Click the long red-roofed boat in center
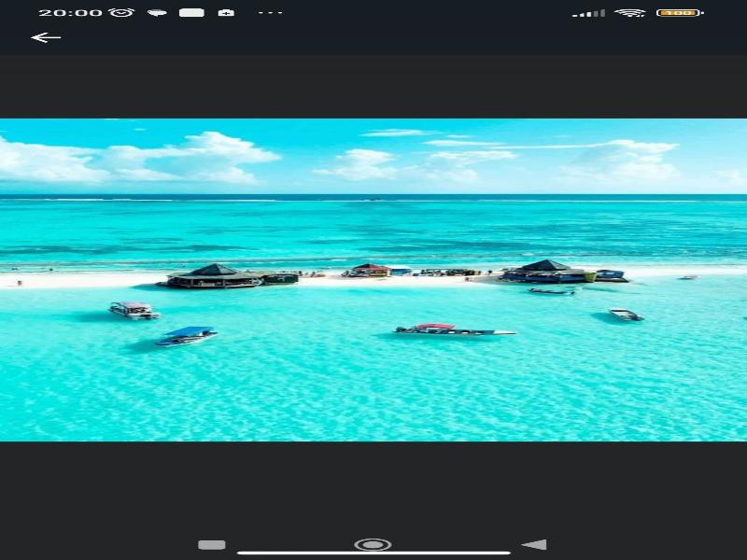The image size is (747, 560). 453,329
